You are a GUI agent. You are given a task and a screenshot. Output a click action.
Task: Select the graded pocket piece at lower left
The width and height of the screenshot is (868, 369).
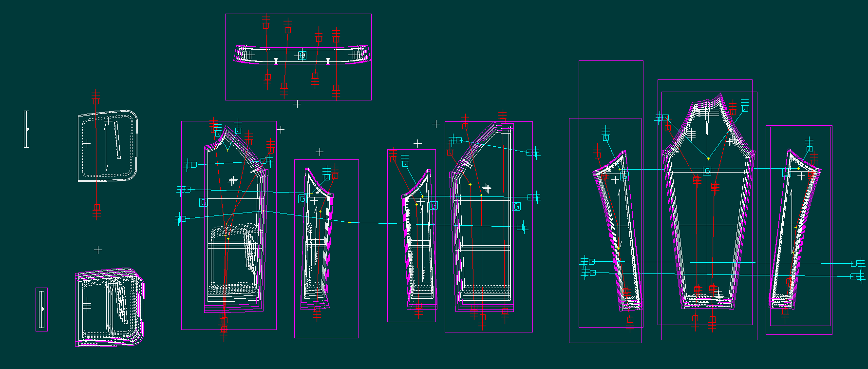click(110, 307)
